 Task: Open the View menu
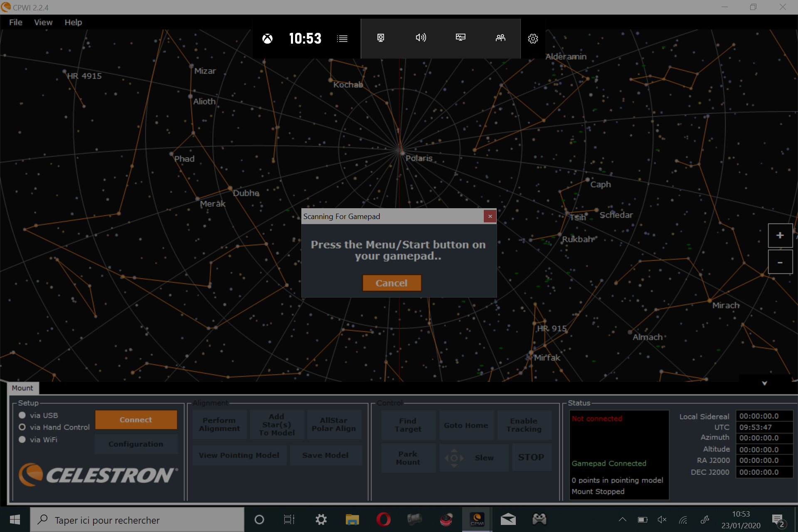(43, 22)
